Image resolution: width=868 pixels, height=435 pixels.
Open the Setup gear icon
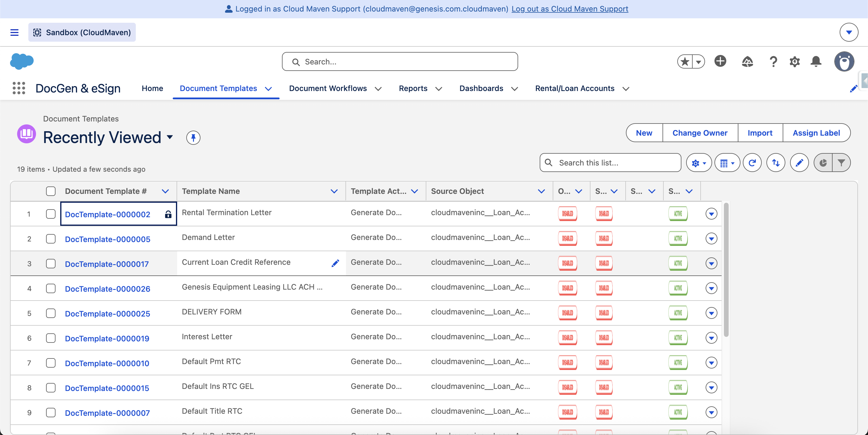tap(794, 62)
